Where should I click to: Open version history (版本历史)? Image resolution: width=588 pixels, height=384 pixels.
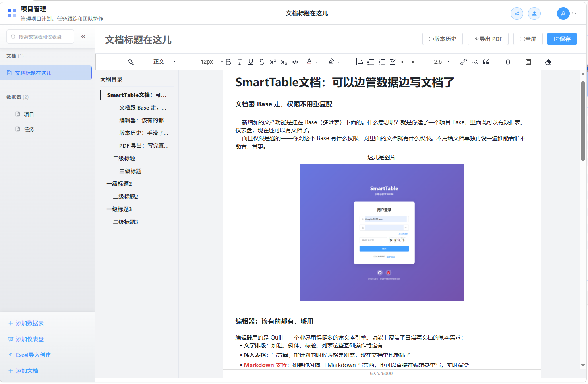(x=443, y=39)
